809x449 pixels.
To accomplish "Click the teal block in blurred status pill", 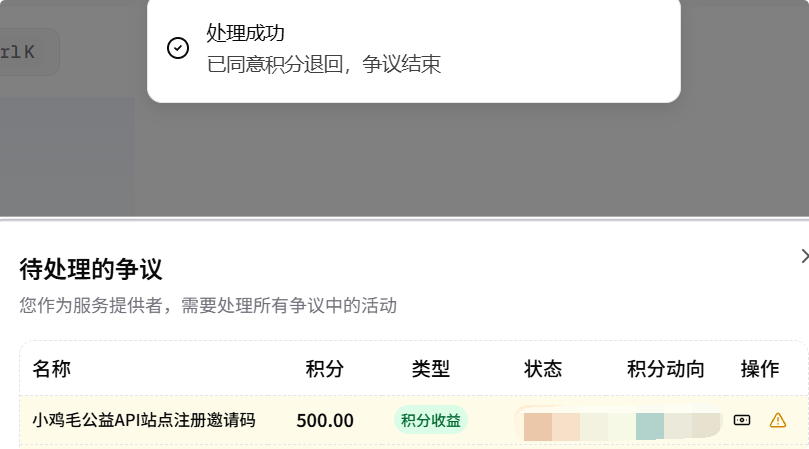I will tap(650, 426).
